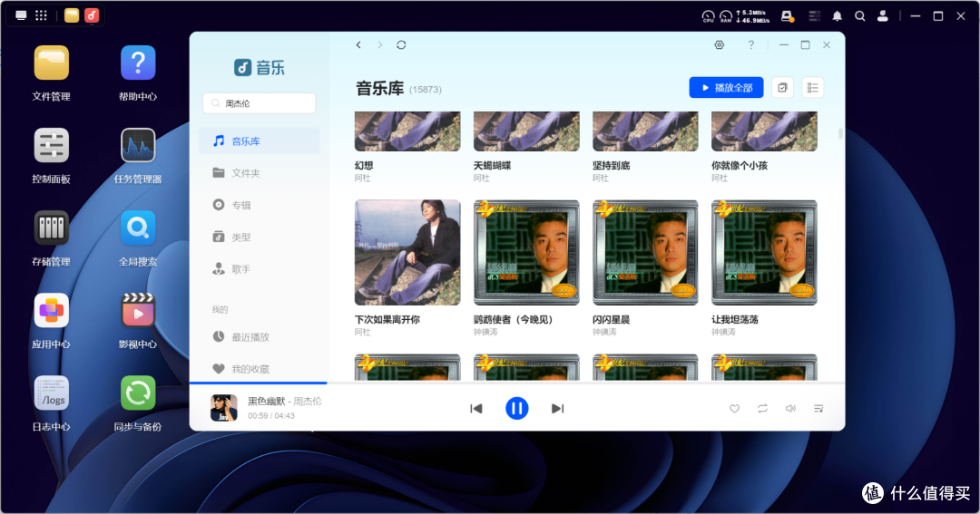Select 音乐库 in sidebar

point(260,141)
